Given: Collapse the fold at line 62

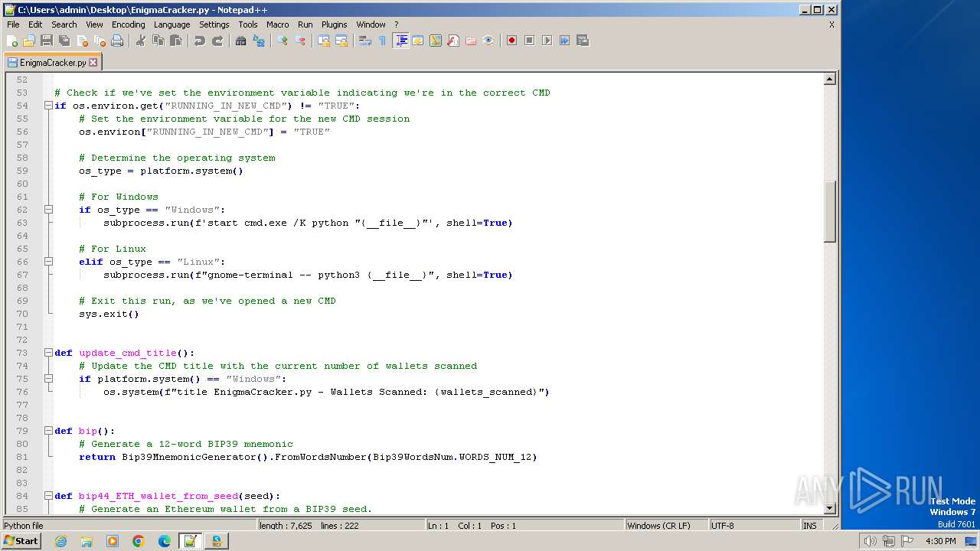Looking at the screenshot, I should click(x=48, y=210).
